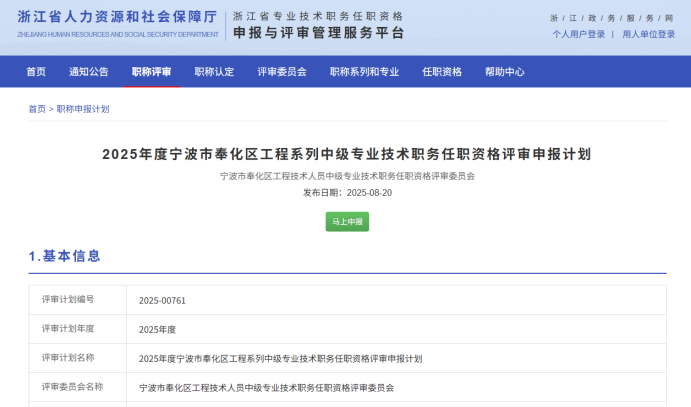The width and height of the screenshot is (691, 407).
Task: Switch to the 任职资格 page
Action: (442, 72)
